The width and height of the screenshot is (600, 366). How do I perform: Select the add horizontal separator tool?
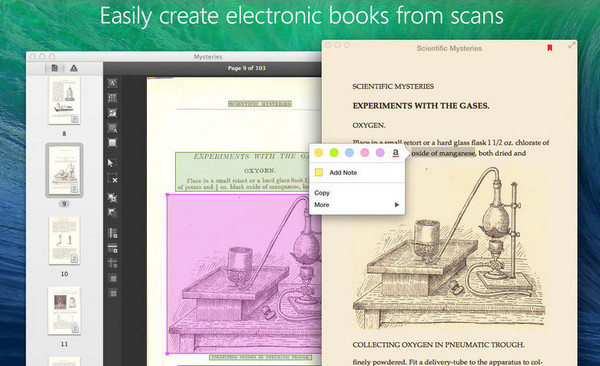[x=112, y=248]
